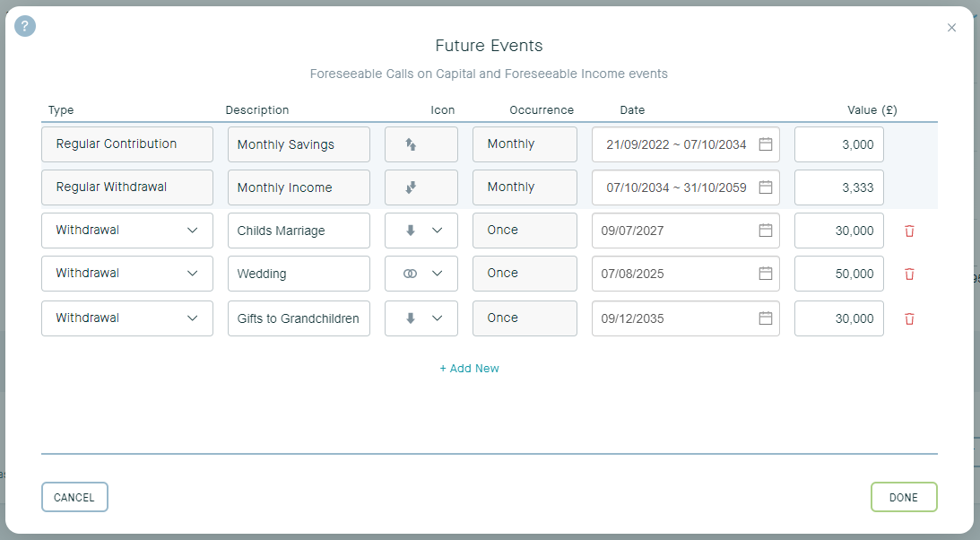
Task: Click the calendar icon on the Monthly Income row
Action: coord(766,187)
